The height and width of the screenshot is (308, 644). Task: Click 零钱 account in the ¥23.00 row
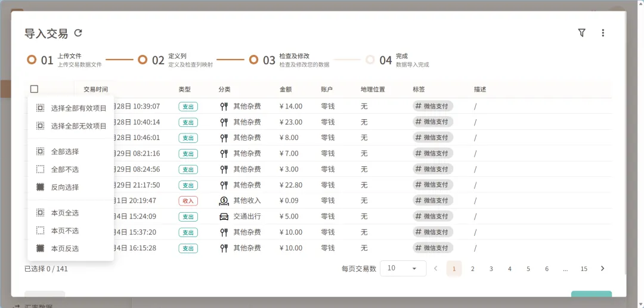click(x=328, y=122)
